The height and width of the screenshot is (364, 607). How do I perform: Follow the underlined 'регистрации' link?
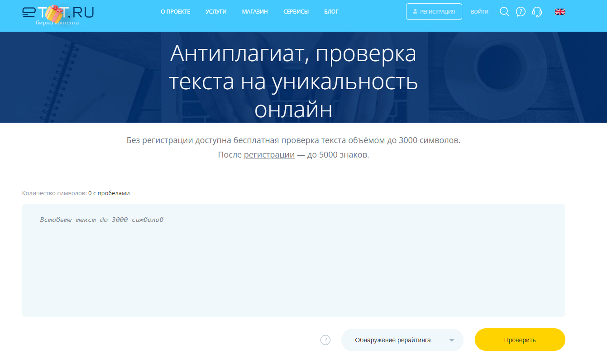pyautogui.click(x=269, y=154)
